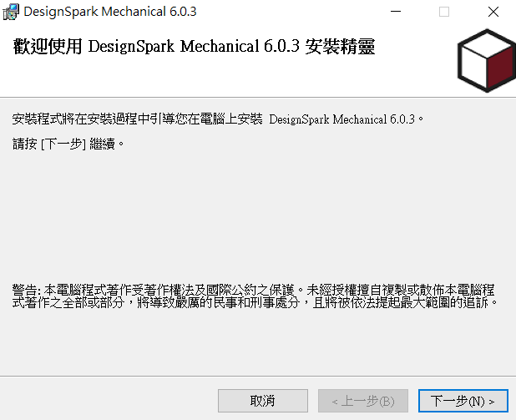516x420 pixels.
Task: Click the 請按 [下一步] 繼續 instruction text
Action: 68,144
